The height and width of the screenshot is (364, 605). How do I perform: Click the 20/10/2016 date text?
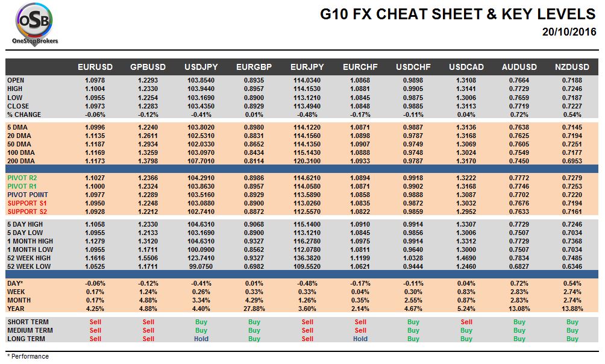click(569, 32)
